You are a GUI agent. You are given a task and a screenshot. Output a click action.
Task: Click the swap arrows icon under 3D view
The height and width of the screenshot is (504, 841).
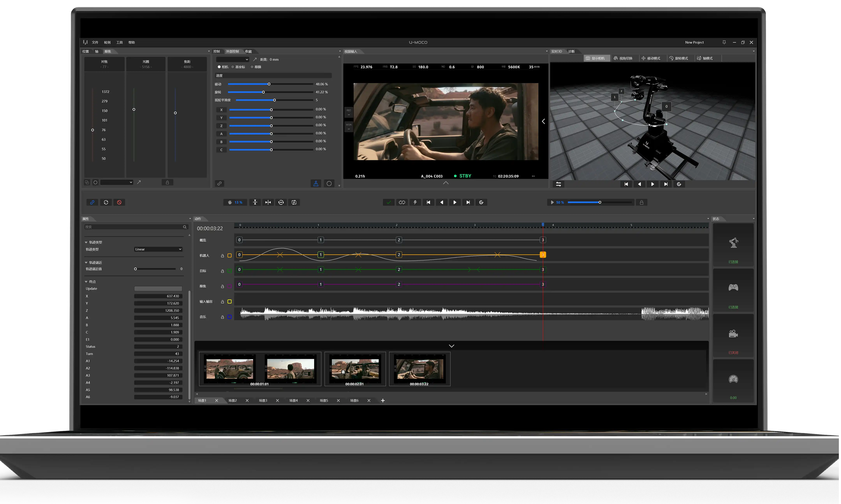pyautogui.click(x=558, y=184)
